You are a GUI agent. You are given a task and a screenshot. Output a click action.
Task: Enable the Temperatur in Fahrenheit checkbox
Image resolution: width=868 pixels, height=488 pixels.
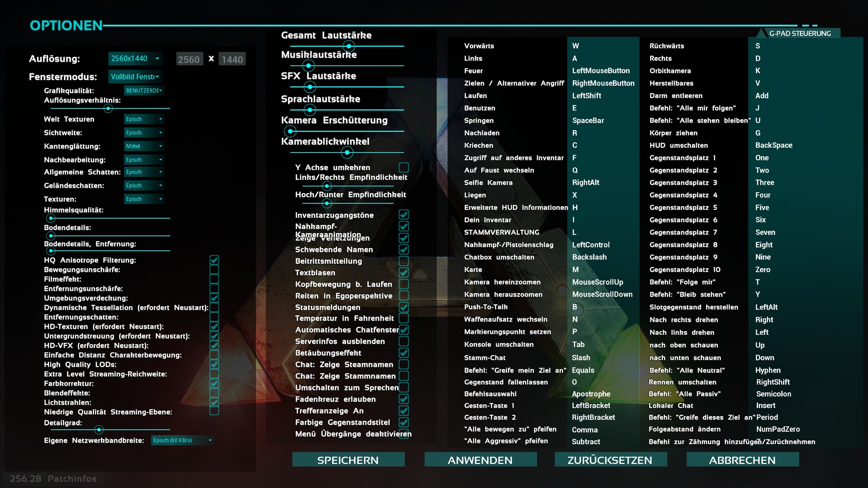tap(403, 318)
